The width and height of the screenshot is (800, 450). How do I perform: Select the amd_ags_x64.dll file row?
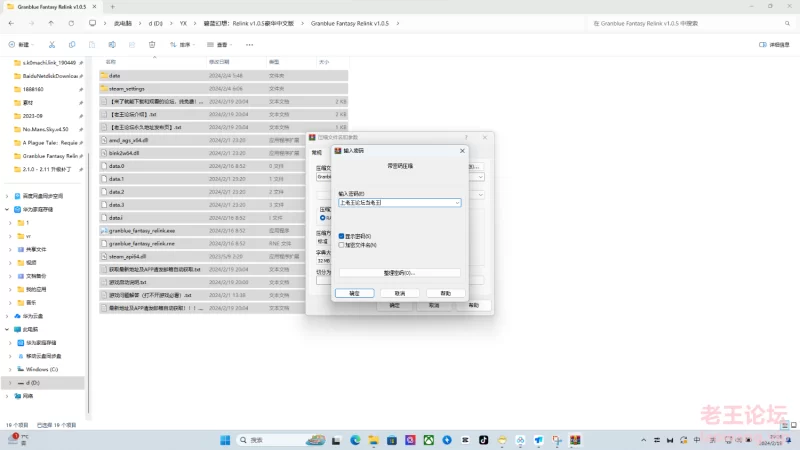223,140
